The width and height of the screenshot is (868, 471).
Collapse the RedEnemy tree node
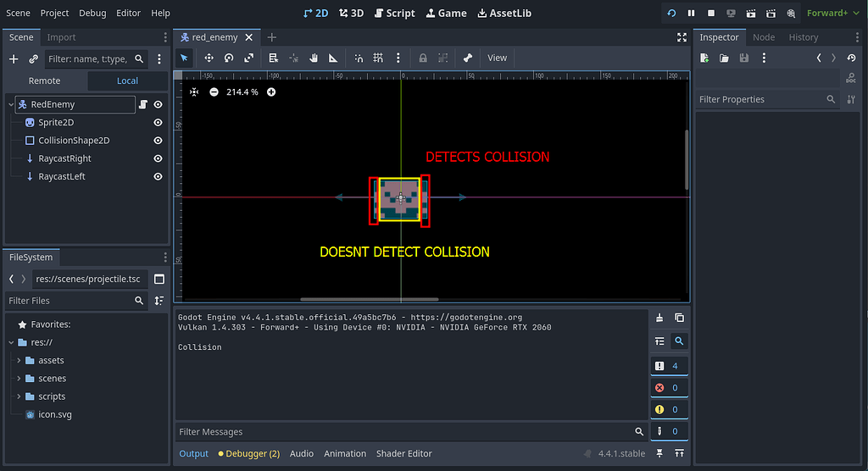pos(10,104)
